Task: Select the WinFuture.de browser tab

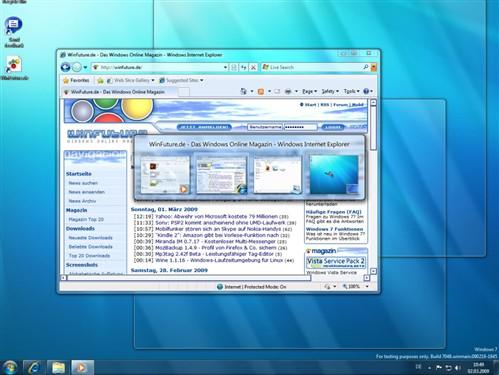Action: [119, 92]
